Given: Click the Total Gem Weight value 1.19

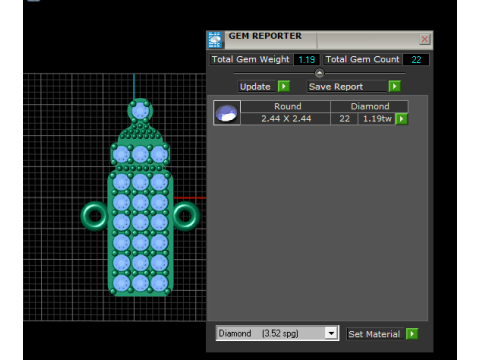Looking at the screenshot, I should [x=307, y=60].
